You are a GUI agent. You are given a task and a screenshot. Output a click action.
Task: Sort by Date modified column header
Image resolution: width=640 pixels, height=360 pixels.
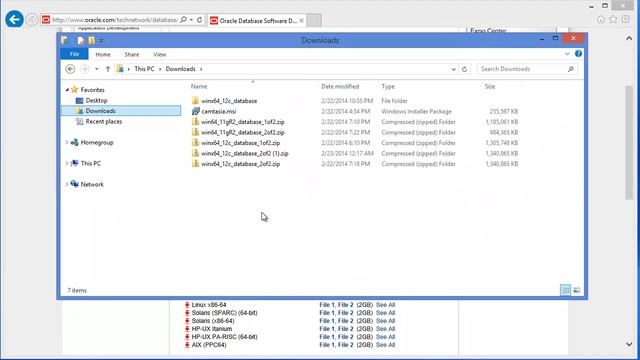coord(340,87)
